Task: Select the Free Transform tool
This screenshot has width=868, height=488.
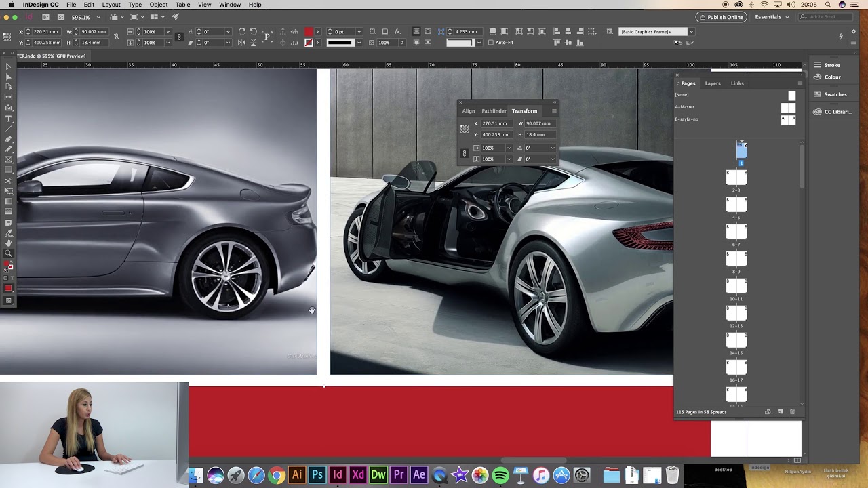Action: coord(8,191)
